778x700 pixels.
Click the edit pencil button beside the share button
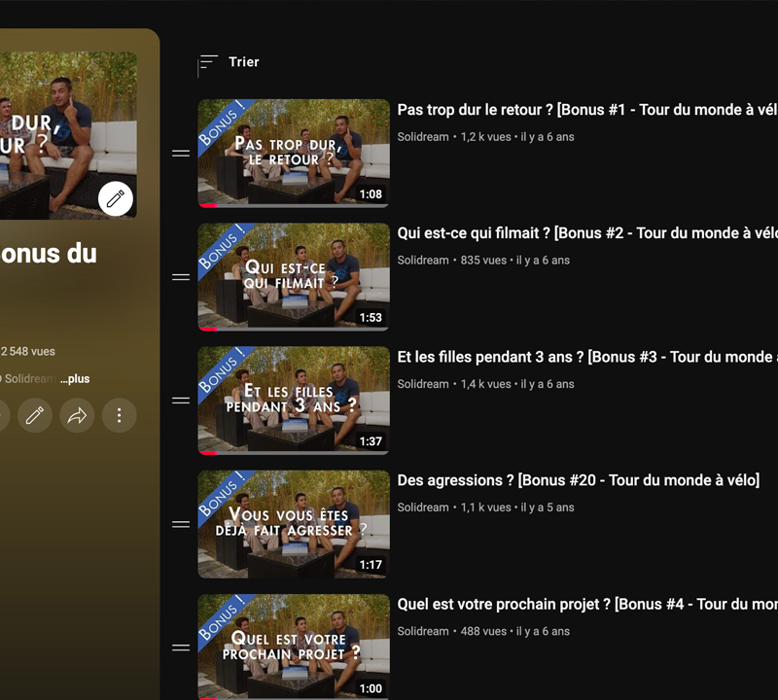tap(35, 416)
